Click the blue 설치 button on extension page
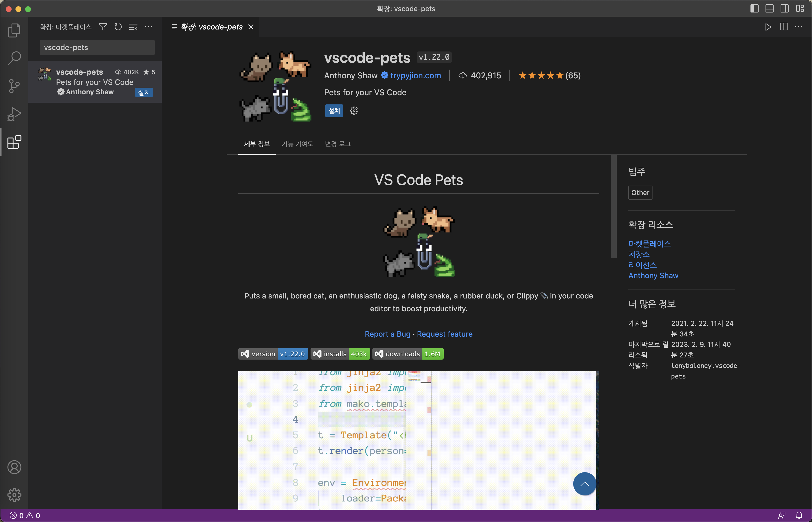Viewport: 812px width, 522px height. point(334,111)
